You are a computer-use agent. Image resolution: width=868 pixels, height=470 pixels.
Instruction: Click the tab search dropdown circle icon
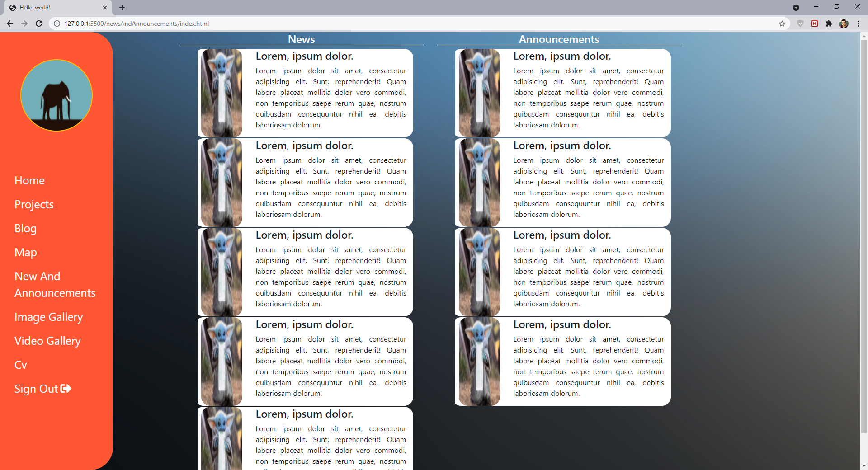pyautogui.click(x=796, y=8)
